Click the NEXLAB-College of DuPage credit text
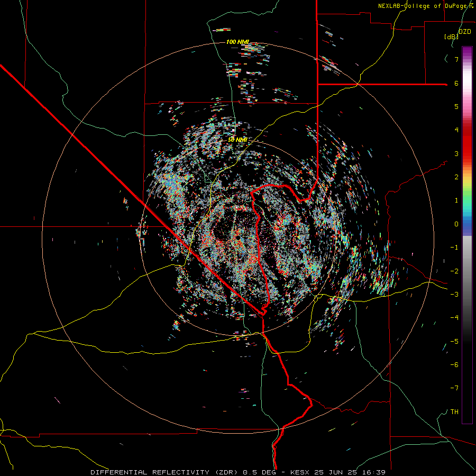 tap(426, 6)
